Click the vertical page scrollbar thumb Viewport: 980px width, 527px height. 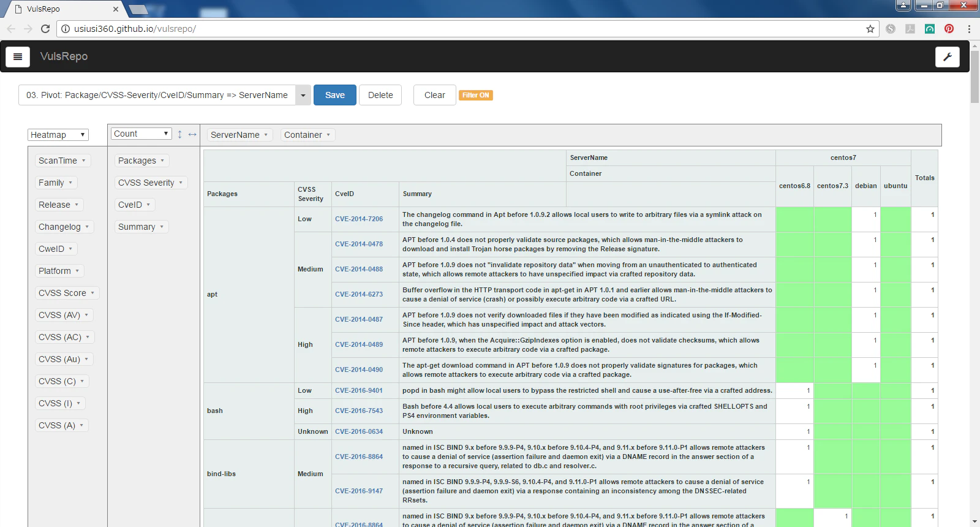pyautogui.click(x=975, y=77)
